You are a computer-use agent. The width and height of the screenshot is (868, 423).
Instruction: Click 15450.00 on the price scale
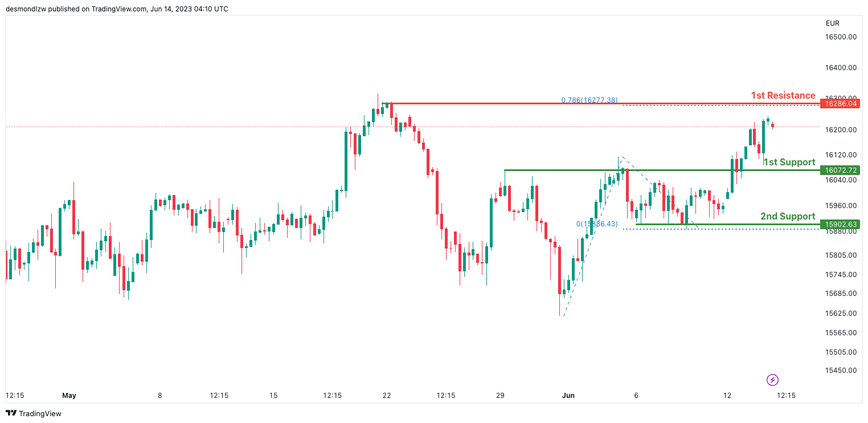pos(841,370)
